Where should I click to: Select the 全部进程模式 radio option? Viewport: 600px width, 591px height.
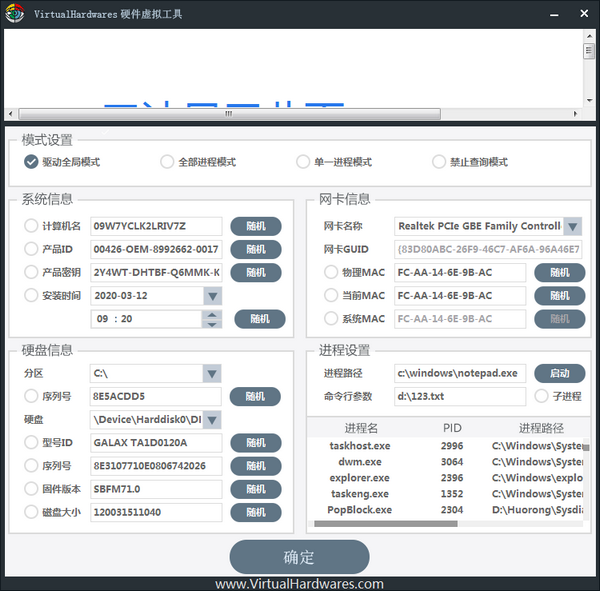pyautogui.click(x=167, y=162)
